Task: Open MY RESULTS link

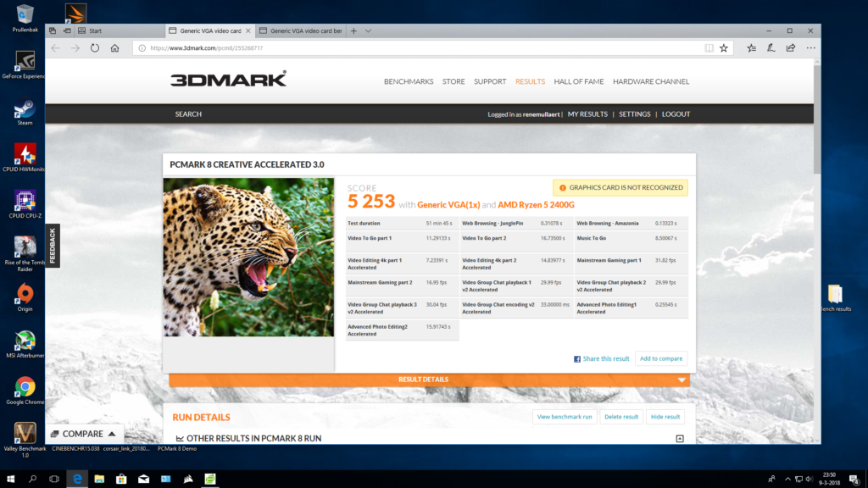Action: (587, 114)
